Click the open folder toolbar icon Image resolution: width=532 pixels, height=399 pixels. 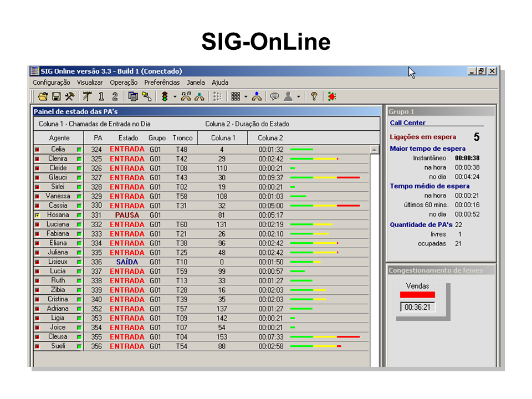43,96
